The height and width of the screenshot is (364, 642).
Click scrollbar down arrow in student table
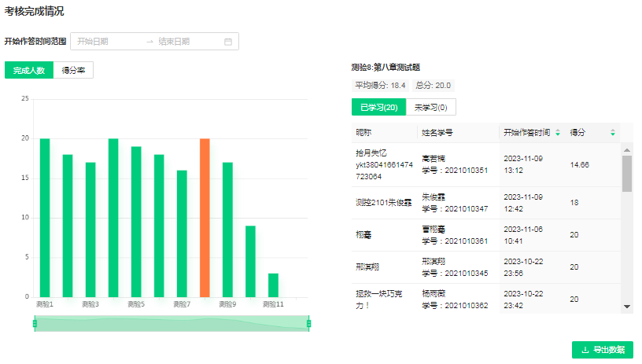point(627,306)
